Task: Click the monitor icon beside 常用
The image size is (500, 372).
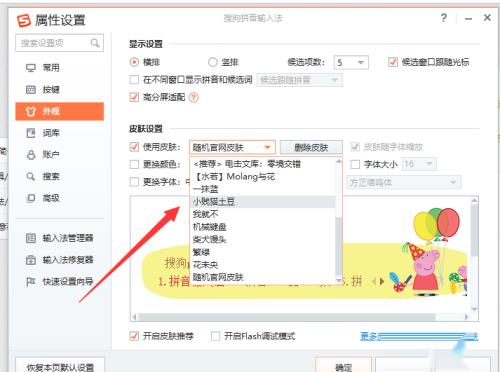Action: (x=31, y=68)
